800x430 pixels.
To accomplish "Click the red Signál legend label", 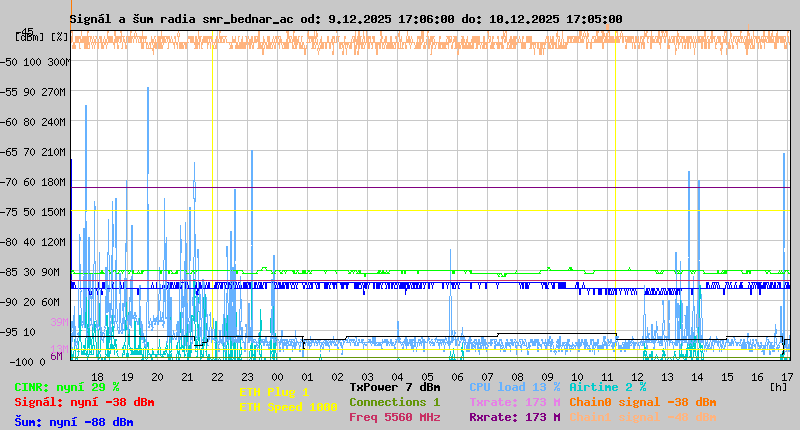I will [84, 402].
